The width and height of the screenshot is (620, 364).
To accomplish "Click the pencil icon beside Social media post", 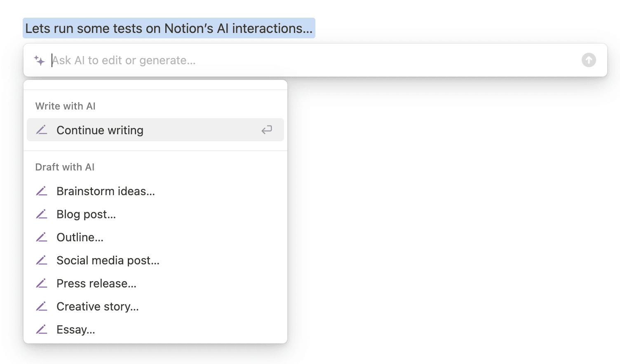I will click(42, 260).
